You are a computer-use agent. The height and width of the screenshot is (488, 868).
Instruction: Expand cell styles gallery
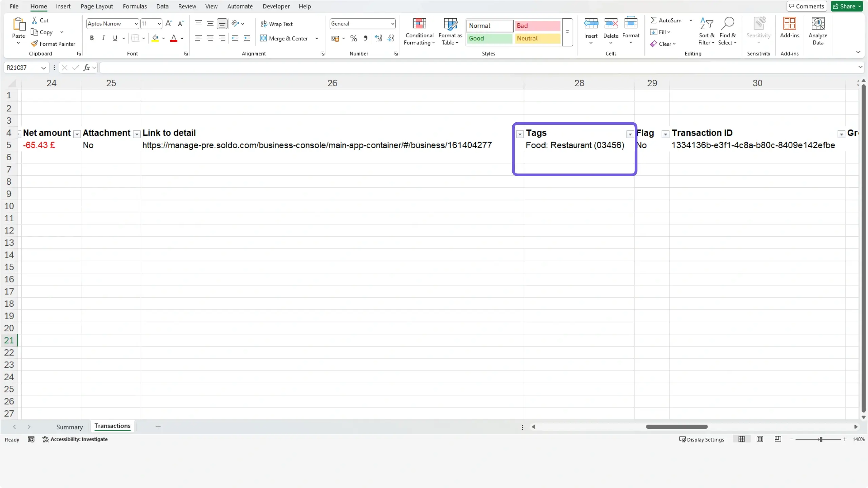point(567,32)
